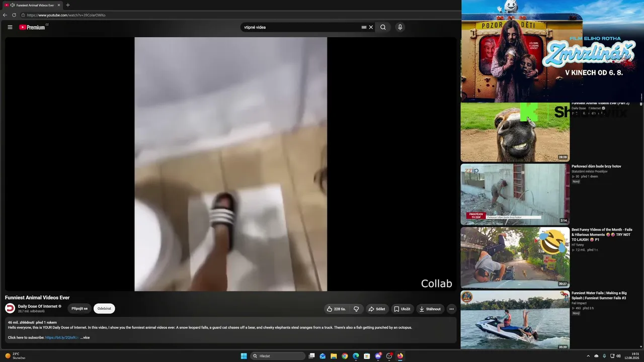The image size is (644, 362).
Task: Open the Mail app on the taskbar
Action: [x=323, y=356]
